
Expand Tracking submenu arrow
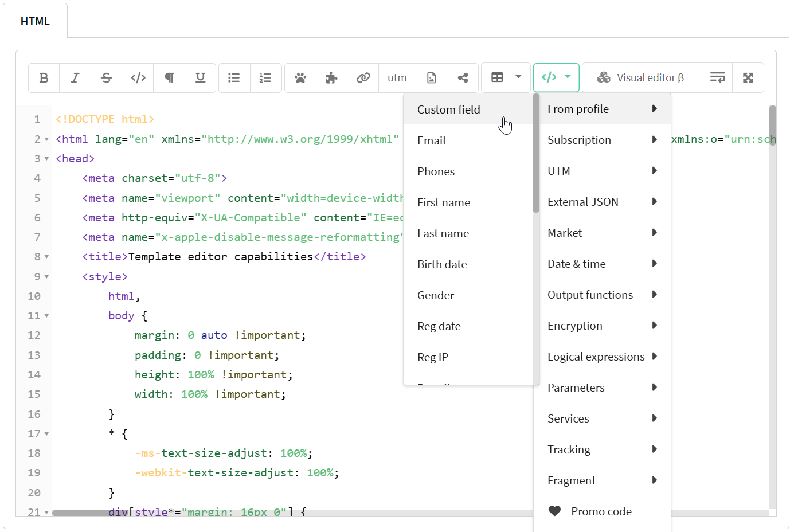654,449
